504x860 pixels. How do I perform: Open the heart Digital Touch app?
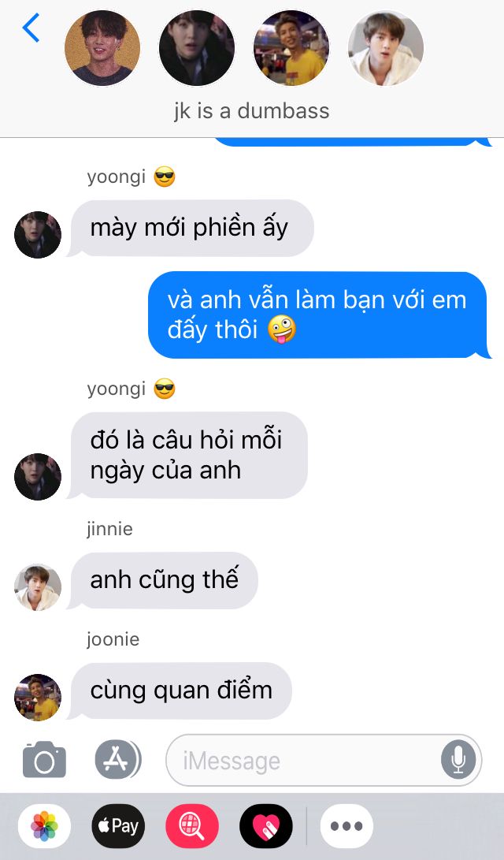[266, 826]
